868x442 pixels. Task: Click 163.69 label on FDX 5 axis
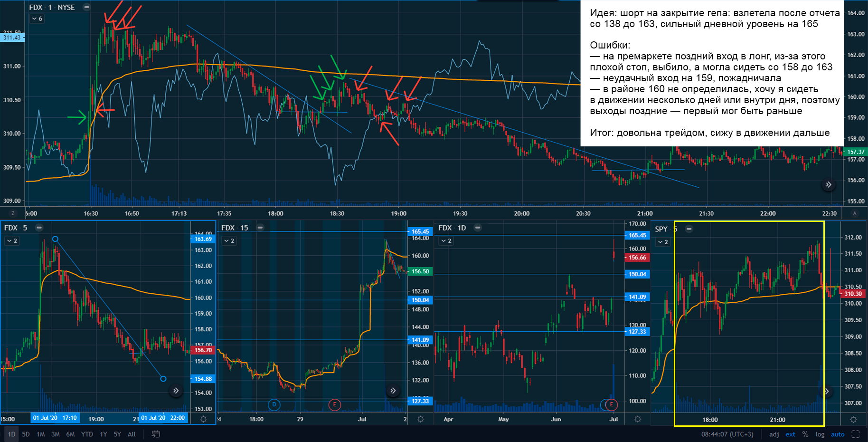203,239
